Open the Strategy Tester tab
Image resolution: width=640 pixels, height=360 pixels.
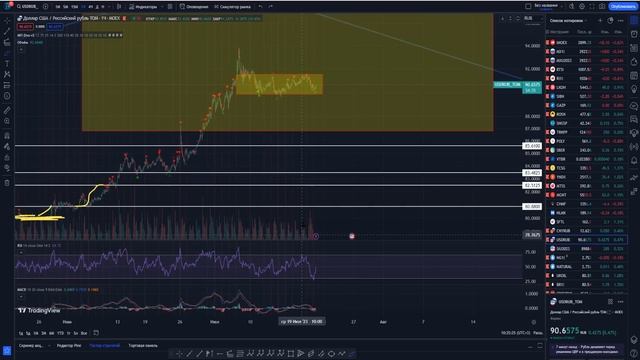104,346
